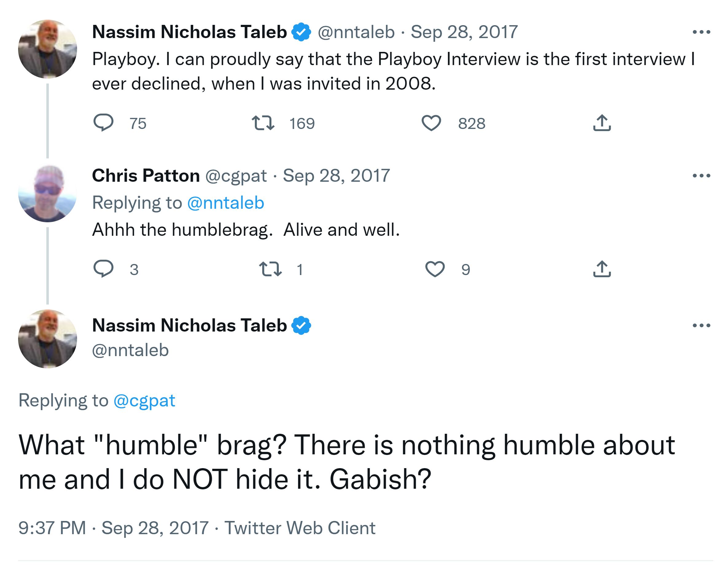728x571 pixels.
Task: Share the Playboy interview tweet
Action: tap(601, 123)
